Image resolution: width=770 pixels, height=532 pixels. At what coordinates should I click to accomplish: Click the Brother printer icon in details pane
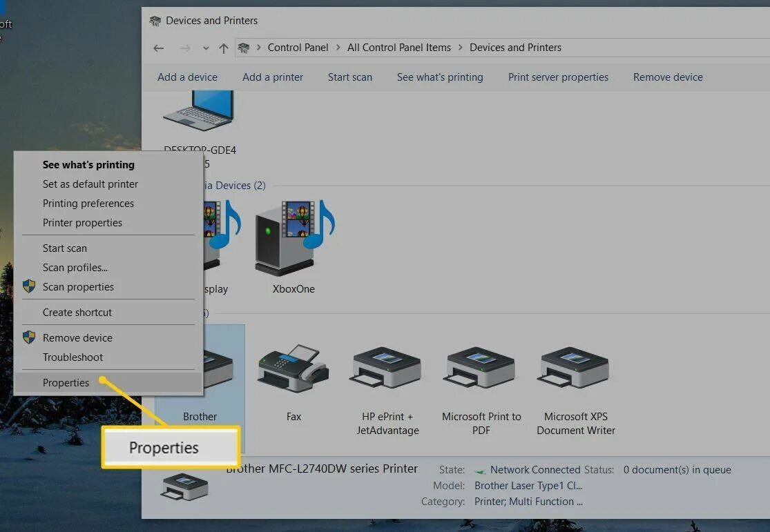(x=184, y=487)
